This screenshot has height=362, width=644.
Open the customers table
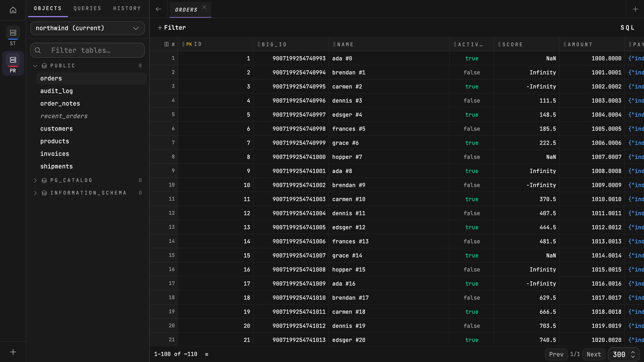click(92, 129)
